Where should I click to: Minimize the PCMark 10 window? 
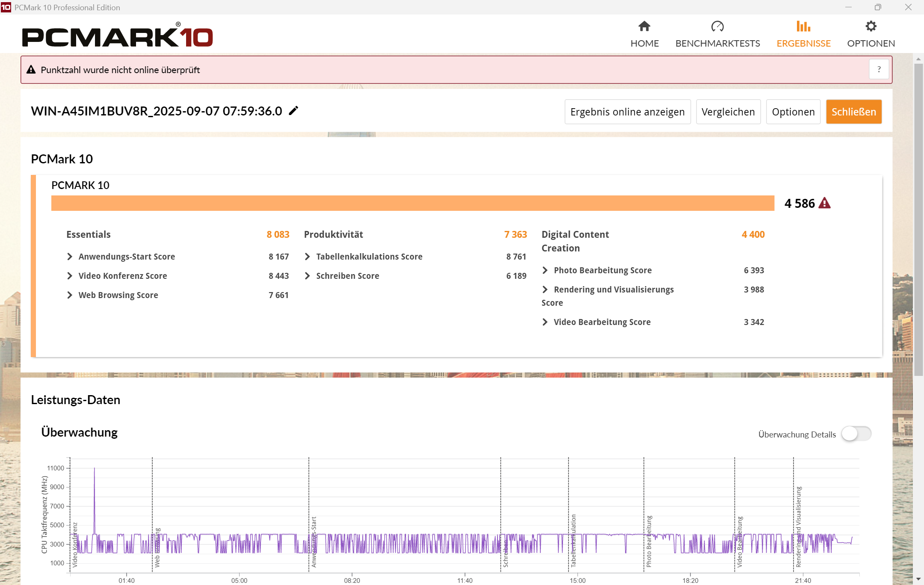click(848, 7)
